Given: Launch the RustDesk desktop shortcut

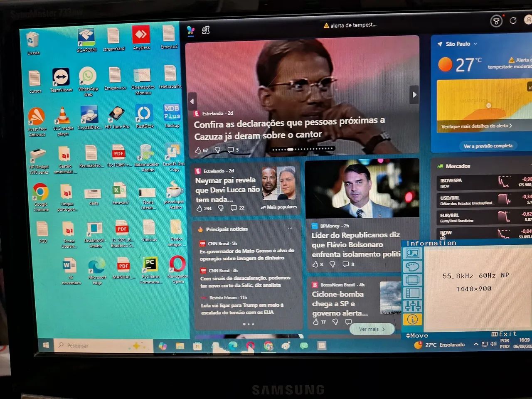Looking at the screenshot, I should [x=145, y=116].
